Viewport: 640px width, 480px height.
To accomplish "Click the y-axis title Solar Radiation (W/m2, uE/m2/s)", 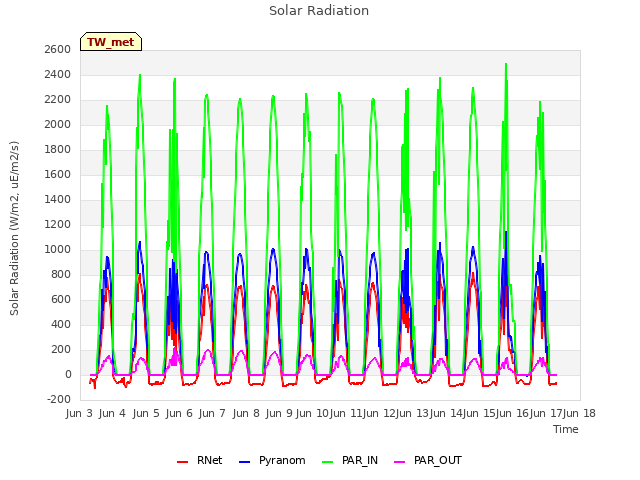I will click(14, 228).
